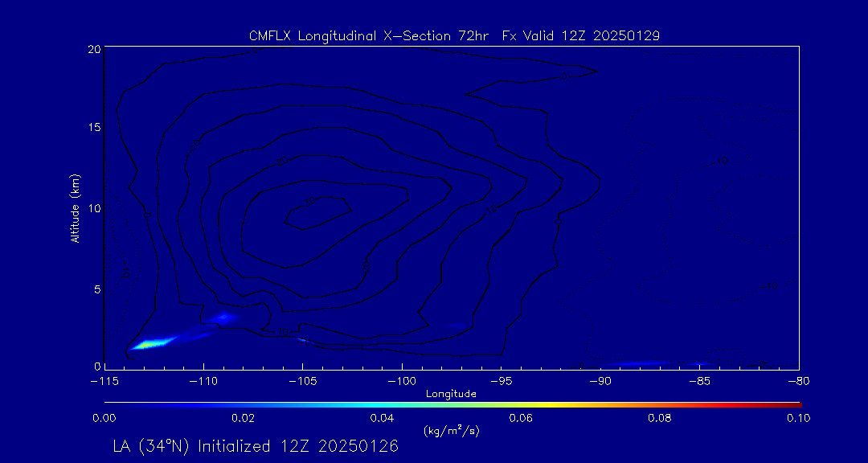The image size is (868, 463).
Task: Click the y-axis tick label "15"
Action: click(94, 129)
